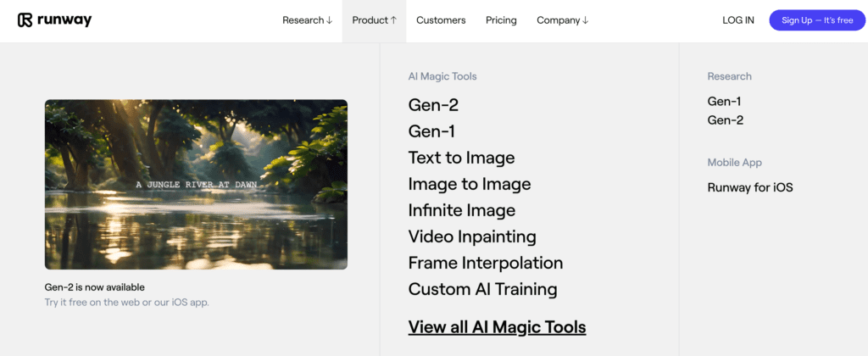Select Gen-2 under AI Magic Tools

433,104
